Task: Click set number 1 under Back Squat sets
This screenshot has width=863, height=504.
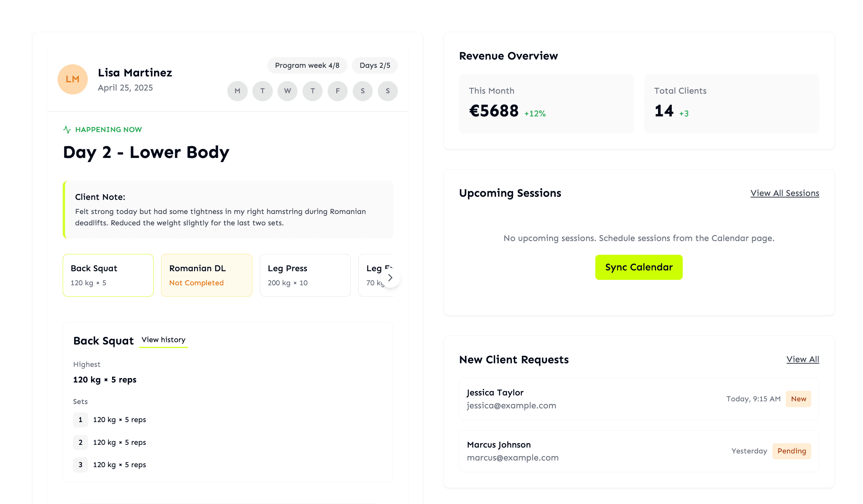Action: [x=80, y=420]
